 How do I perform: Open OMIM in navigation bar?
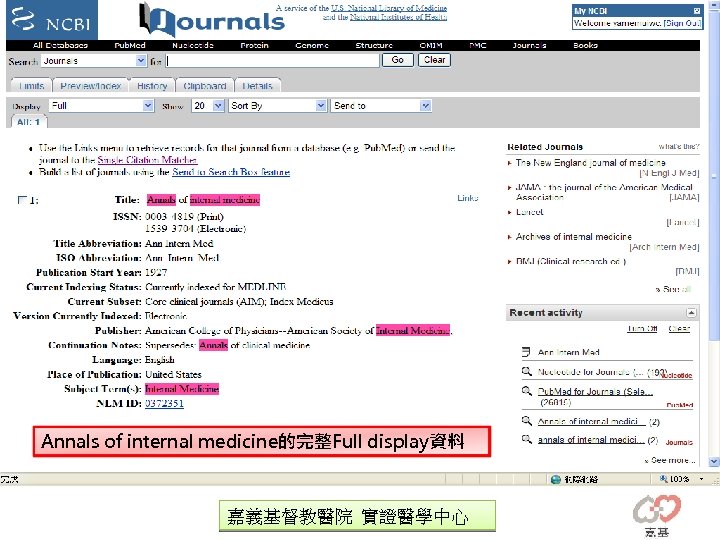(431, 45)
